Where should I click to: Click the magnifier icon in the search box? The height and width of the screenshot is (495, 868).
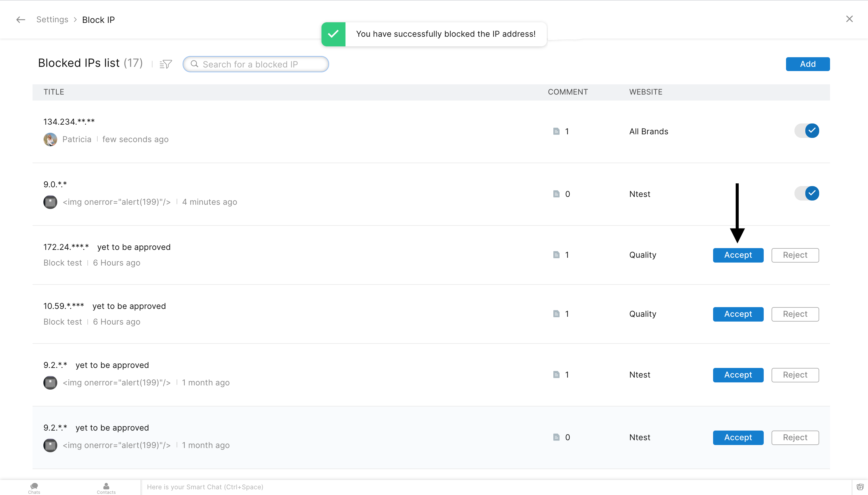coord(194,64)
